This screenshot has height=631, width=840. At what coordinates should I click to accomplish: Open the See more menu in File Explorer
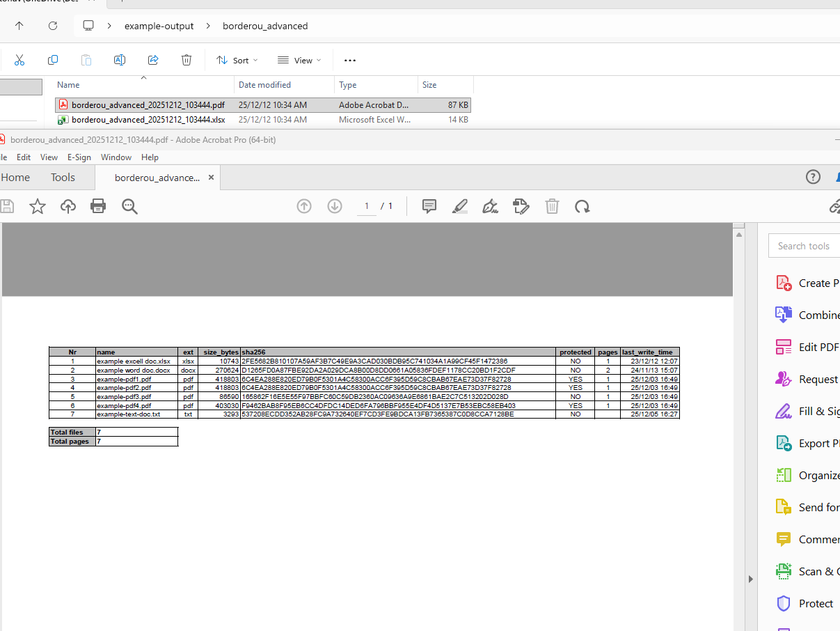(349, 61)
